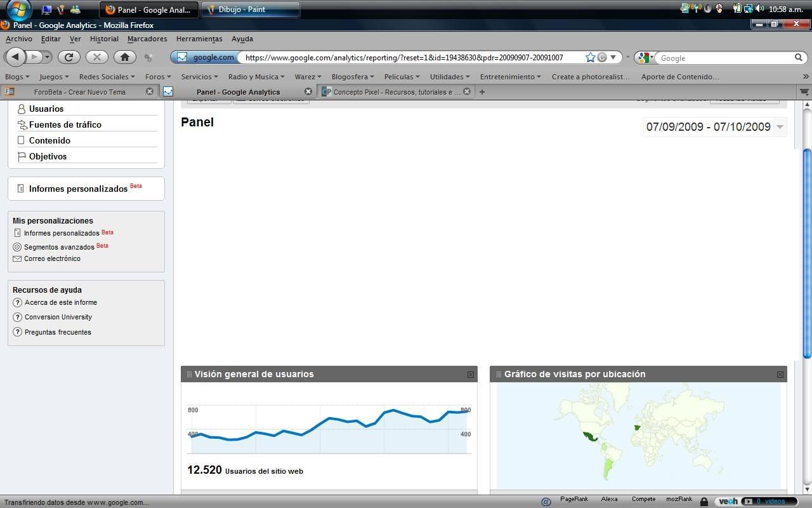Expand the Servicios bookmarks folder

pos(200,76)
